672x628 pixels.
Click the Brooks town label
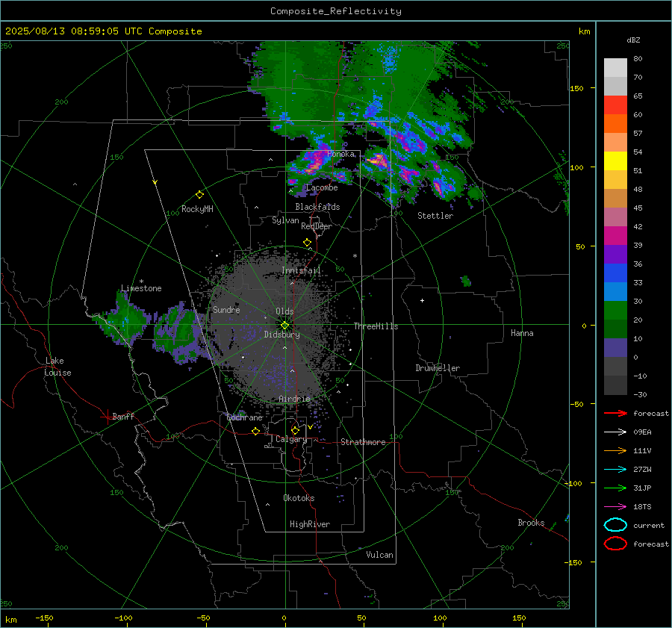pos(531,523)
